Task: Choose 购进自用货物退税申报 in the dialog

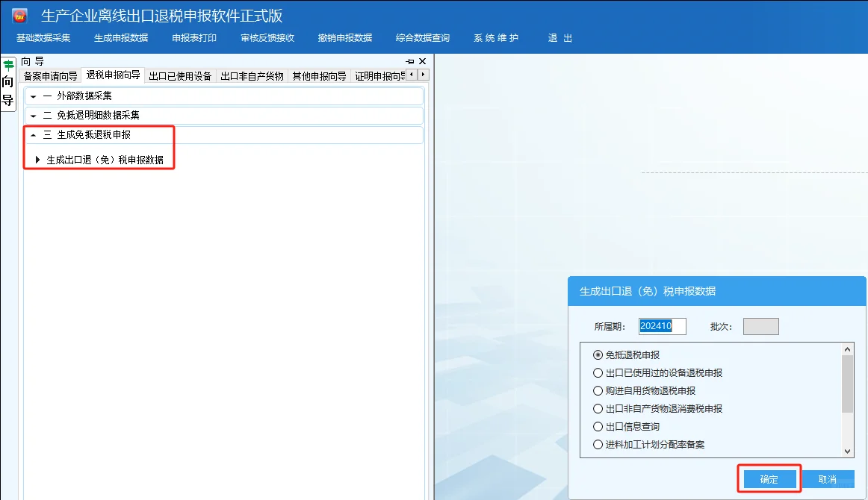Action: [x=598, y=390]
